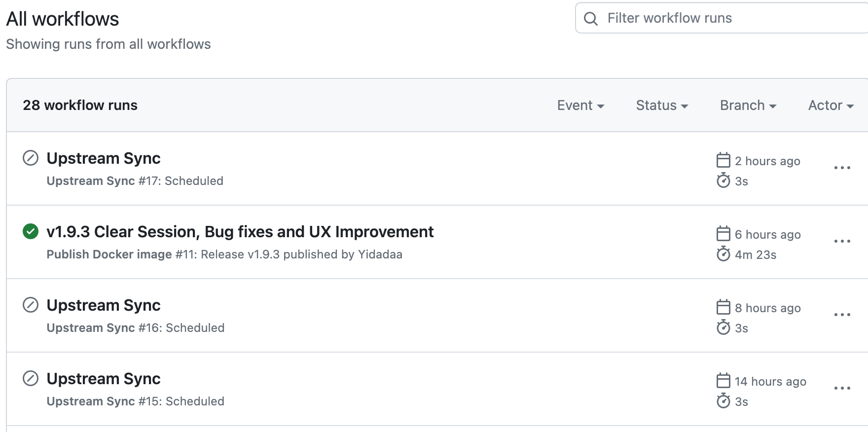Click the 2 hours ago timestamp
The image size is (868, 432).
767,161
